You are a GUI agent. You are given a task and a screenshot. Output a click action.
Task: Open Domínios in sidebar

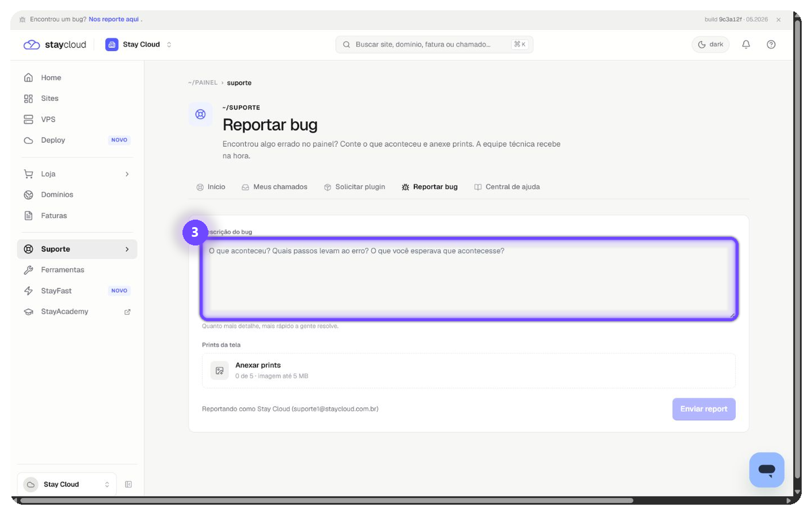coord(77,195)
